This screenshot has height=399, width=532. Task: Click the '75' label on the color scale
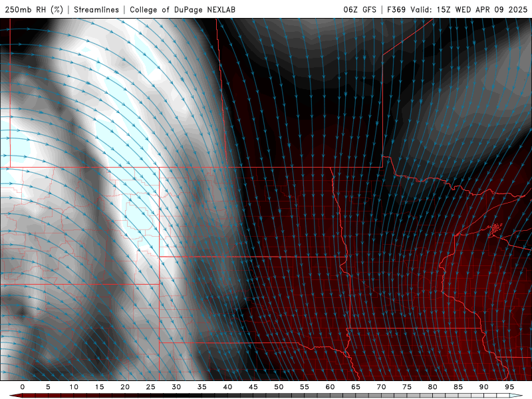click(407, 387)
